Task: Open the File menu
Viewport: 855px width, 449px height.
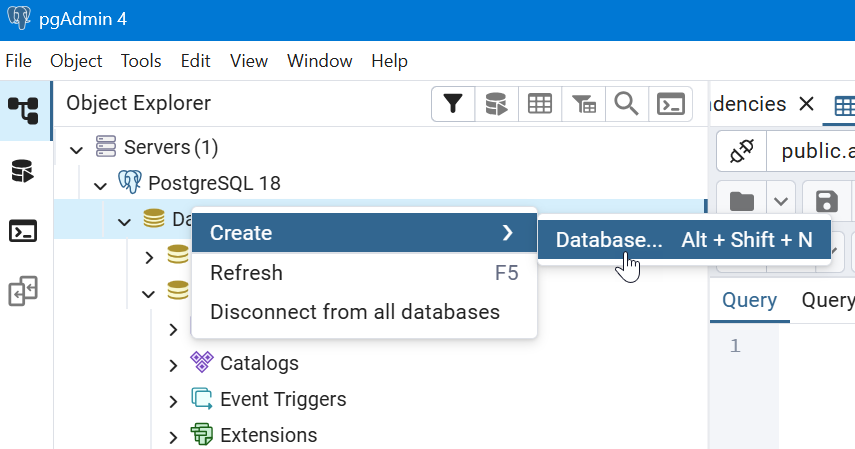Action: 19,61
